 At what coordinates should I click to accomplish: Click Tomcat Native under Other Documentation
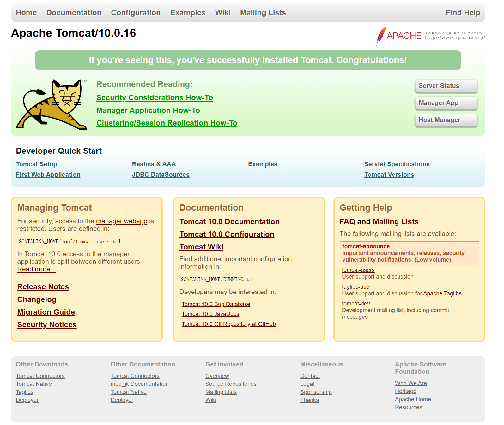(x=129, y=392)
